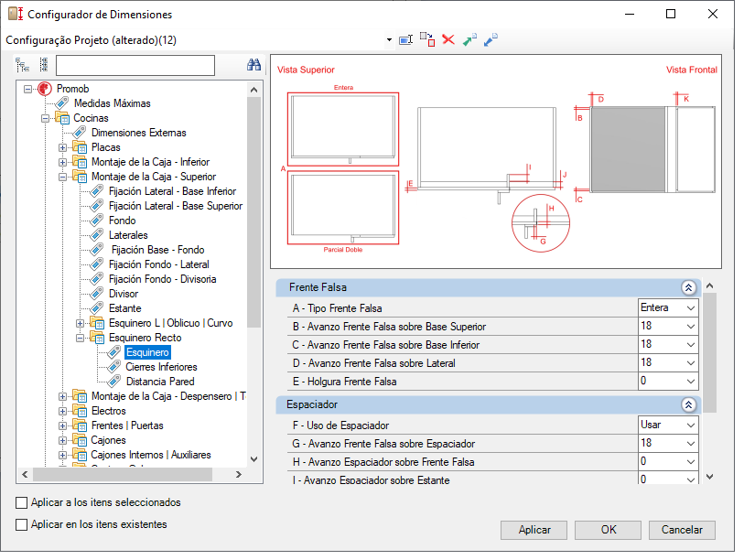The width and height of the screenshot is (744, 560).
Task: Collapse the Cocinas folder node
Action: (x=45, y=118)
